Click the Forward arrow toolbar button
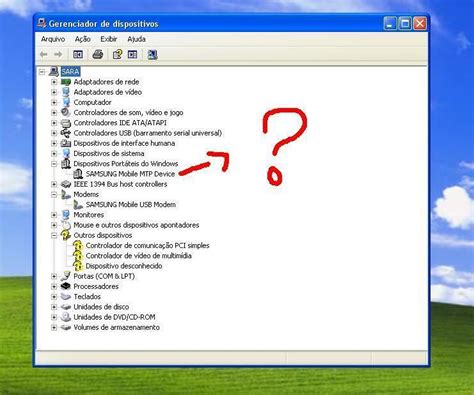The image size is (474, 395). coord(58,54)
